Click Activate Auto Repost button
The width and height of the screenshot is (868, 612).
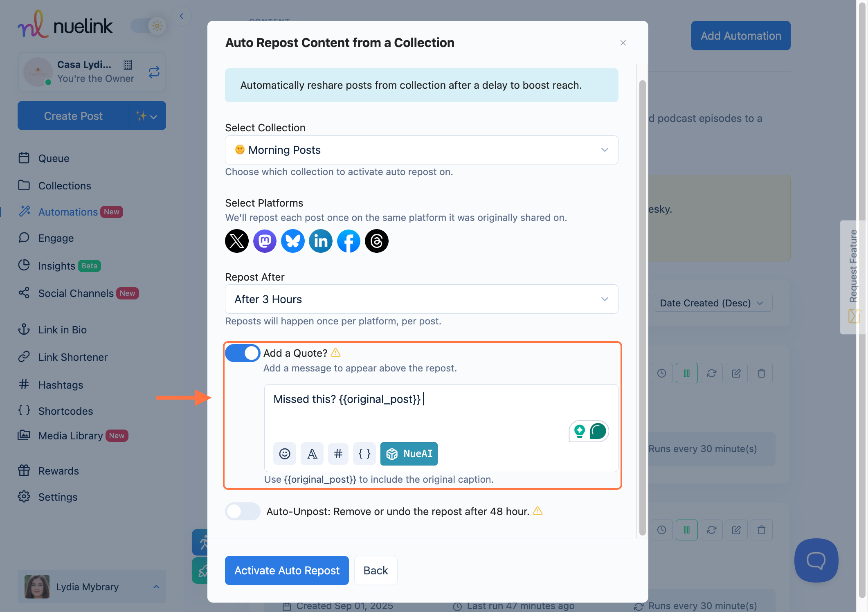click(287, 570)
